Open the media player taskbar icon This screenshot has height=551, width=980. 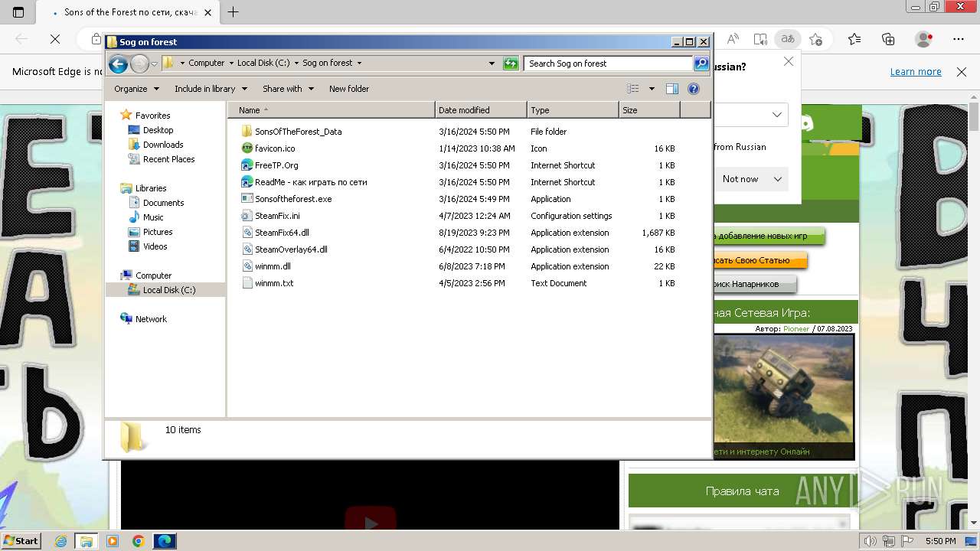click(x=113, y=541)
